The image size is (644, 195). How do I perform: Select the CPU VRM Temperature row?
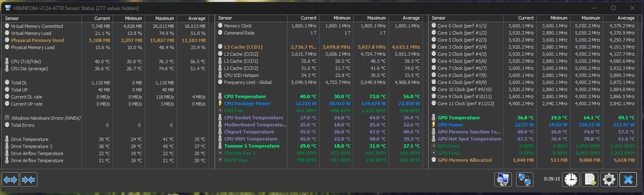tap(319, 139)
